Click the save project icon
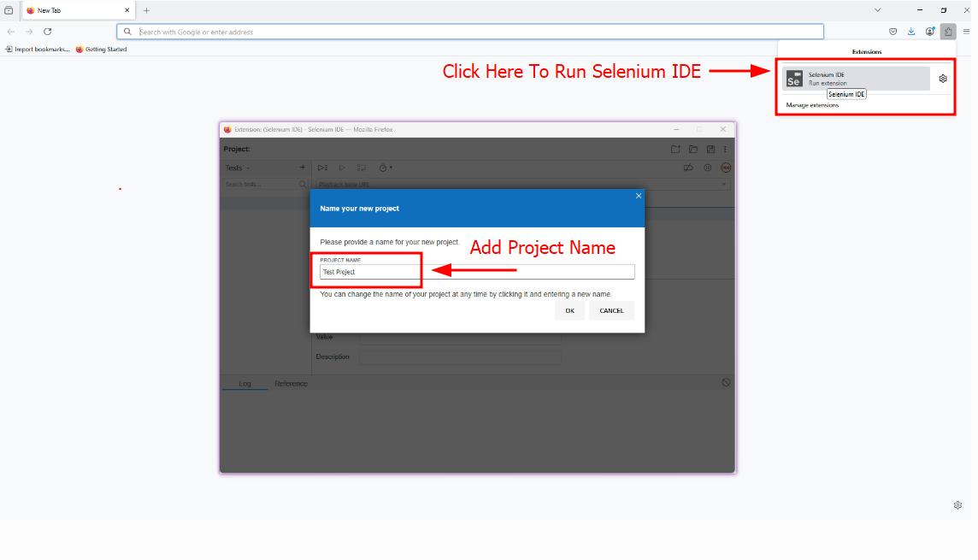 coord(710,150)
